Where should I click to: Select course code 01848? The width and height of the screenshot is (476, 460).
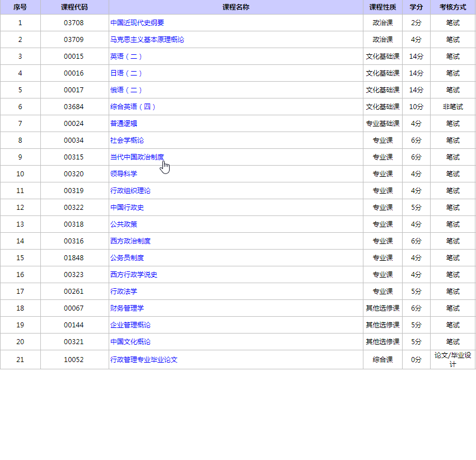click(x=74, y=258)
